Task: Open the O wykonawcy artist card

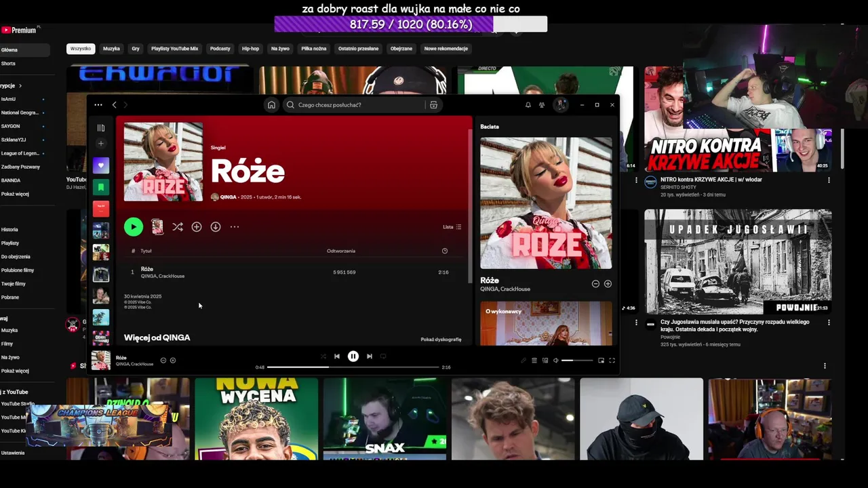Action: pyautogui.click(x=546, y=323)
